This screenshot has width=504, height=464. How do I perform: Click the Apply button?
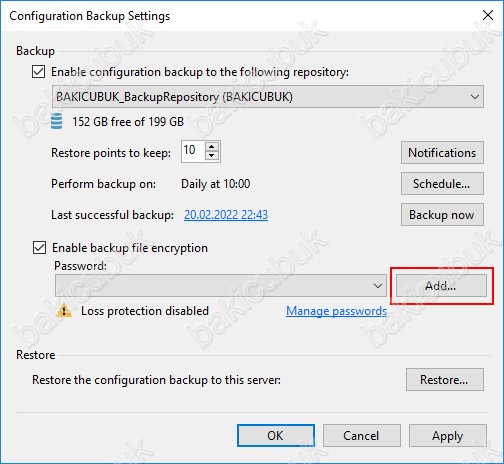[x=448, y=436]
